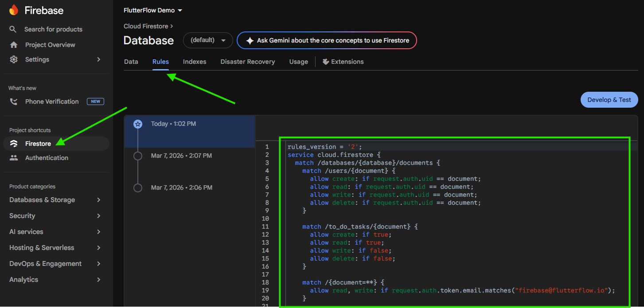Expand the Security category
This screenshot has width=644, height=308.
tap(55, 216)
